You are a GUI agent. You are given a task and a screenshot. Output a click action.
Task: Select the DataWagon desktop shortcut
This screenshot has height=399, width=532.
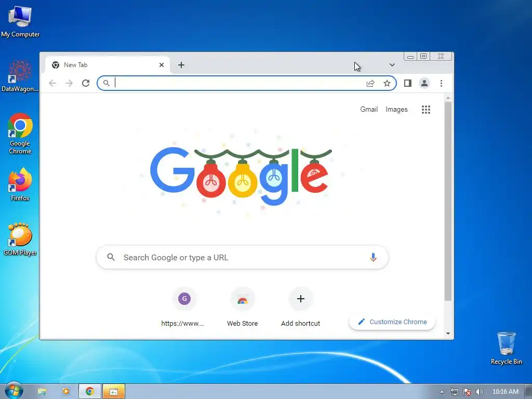pyautogui.click(x=20, y=76)
